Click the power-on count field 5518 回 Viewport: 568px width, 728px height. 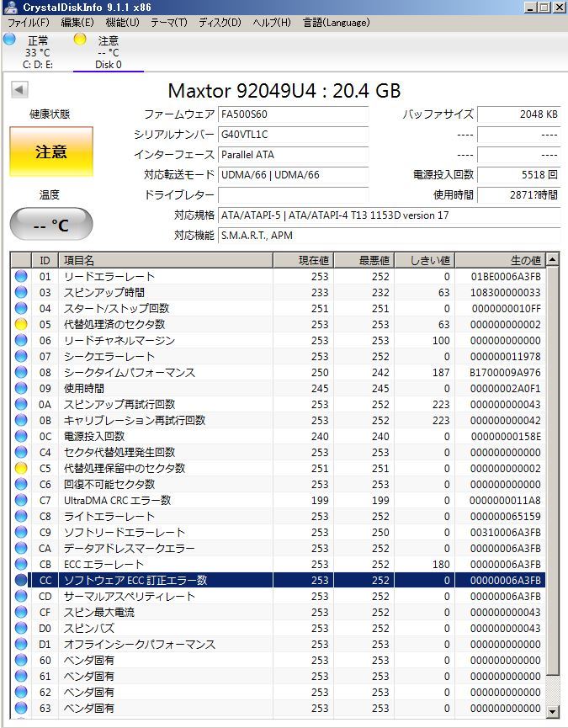(x=519, y=175)
